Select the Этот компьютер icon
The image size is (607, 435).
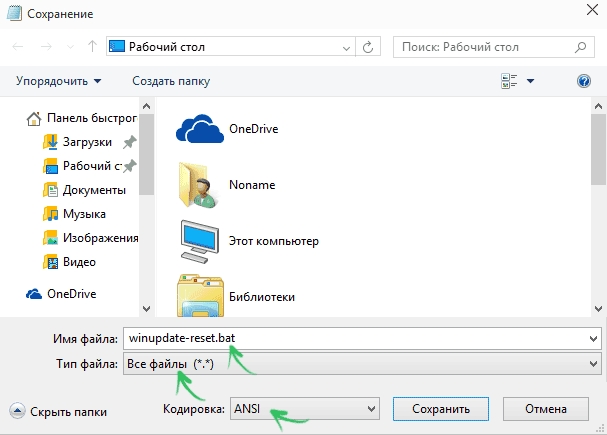[197, 241]
